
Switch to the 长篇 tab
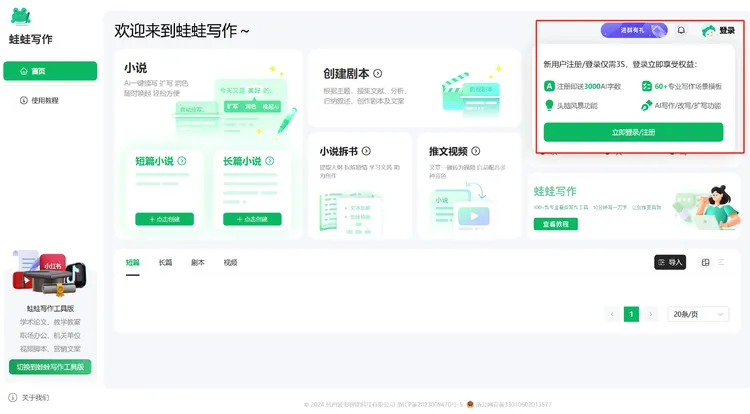[x=165, y=262]
